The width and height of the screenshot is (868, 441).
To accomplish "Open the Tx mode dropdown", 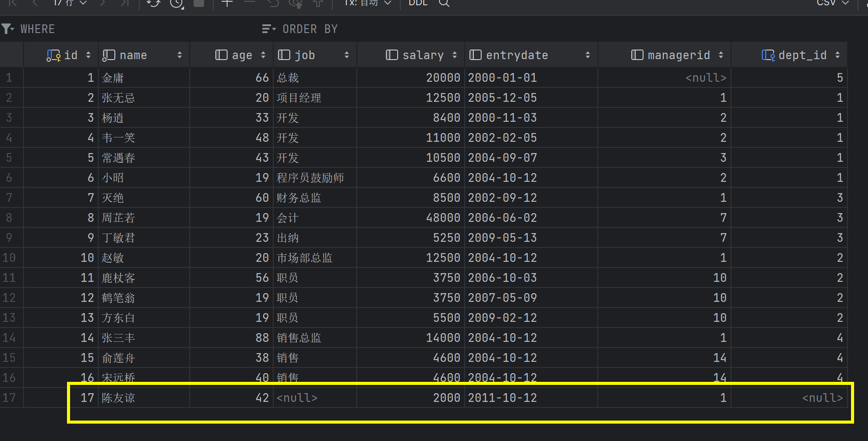I will point(368,3).
